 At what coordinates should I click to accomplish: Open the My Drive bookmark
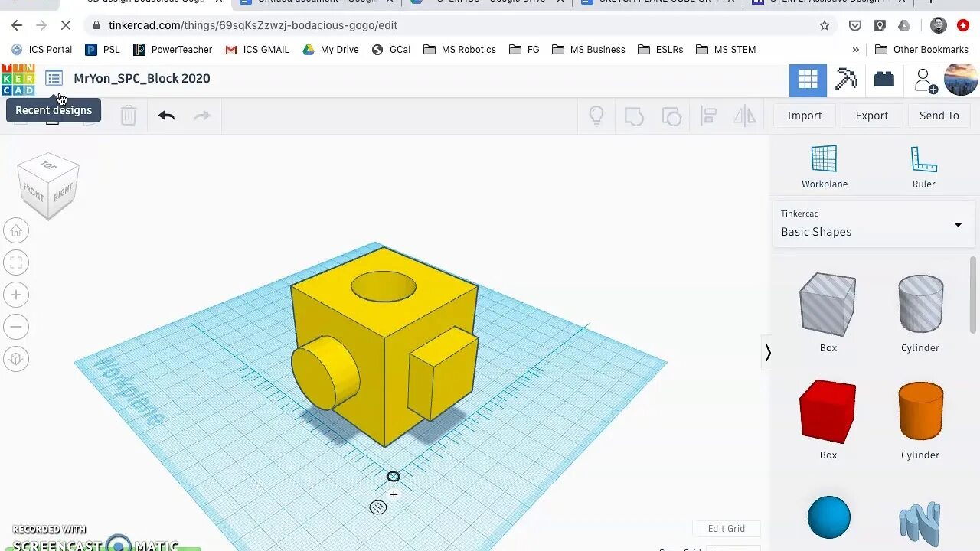tap(331, 50)
